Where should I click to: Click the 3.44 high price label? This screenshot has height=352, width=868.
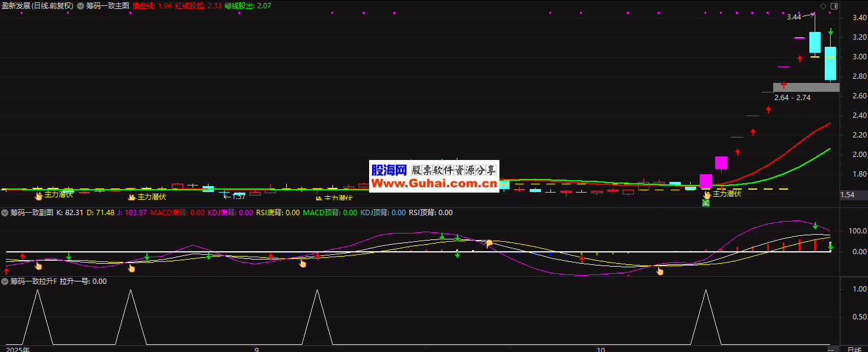tap(793, 17)
